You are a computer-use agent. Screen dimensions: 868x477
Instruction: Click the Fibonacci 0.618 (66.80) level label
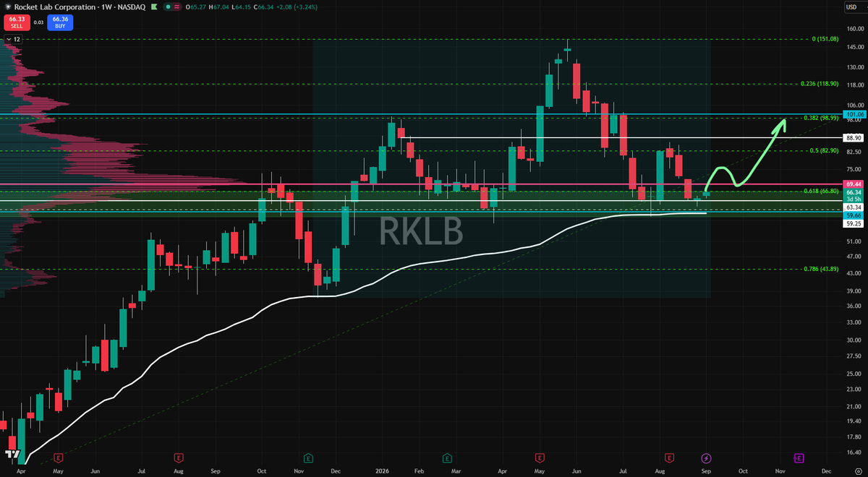pyautogui.click(x=821, y=191)
